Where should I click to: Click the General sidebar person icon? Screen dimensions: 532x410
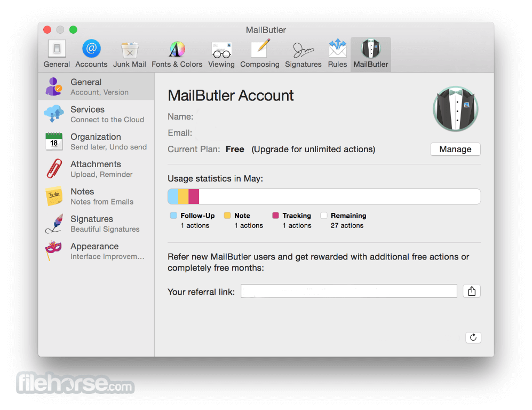point(53,86)
